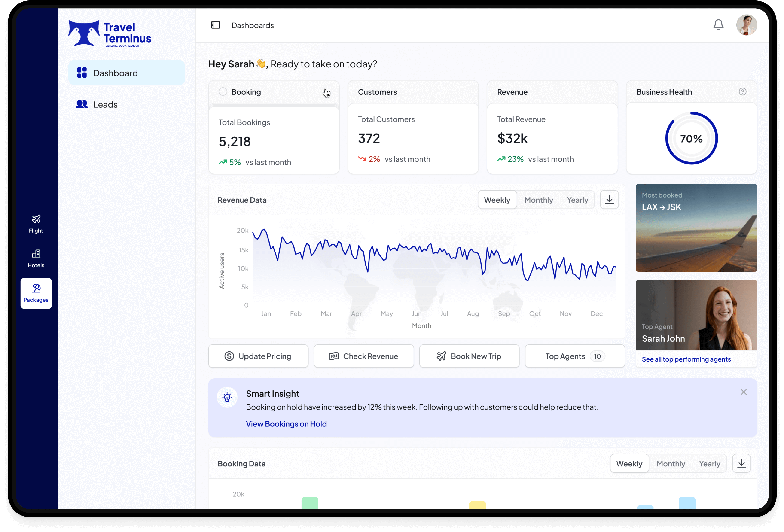Open Leads in navigation menu

pos(105,105)
